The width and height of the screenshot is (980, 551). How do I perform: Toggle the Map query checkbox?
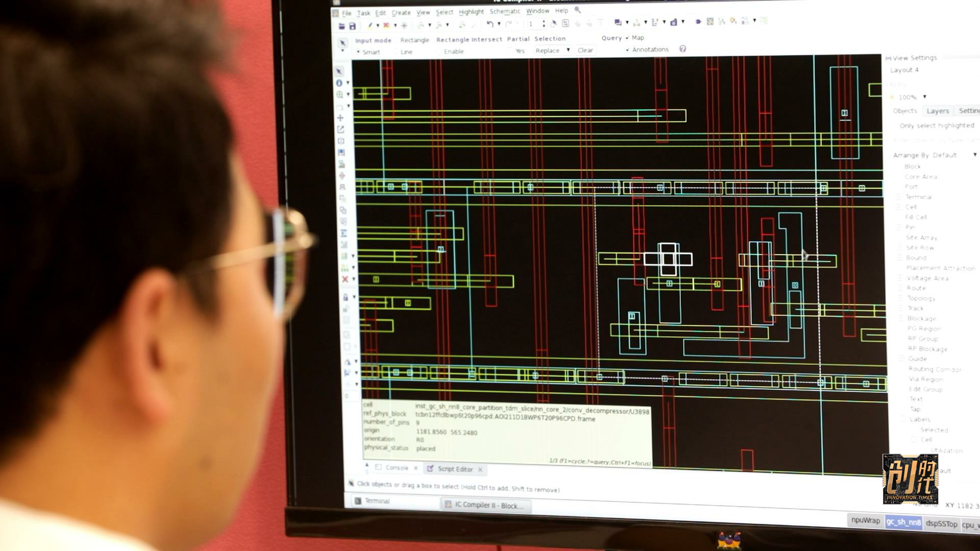(627, 38)
